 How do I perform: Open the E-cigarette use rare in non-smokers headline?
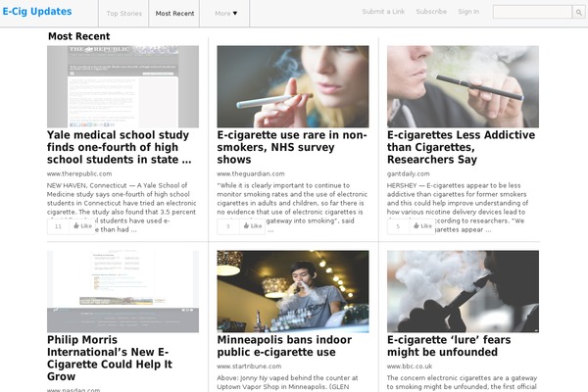[x=292, y=147]
